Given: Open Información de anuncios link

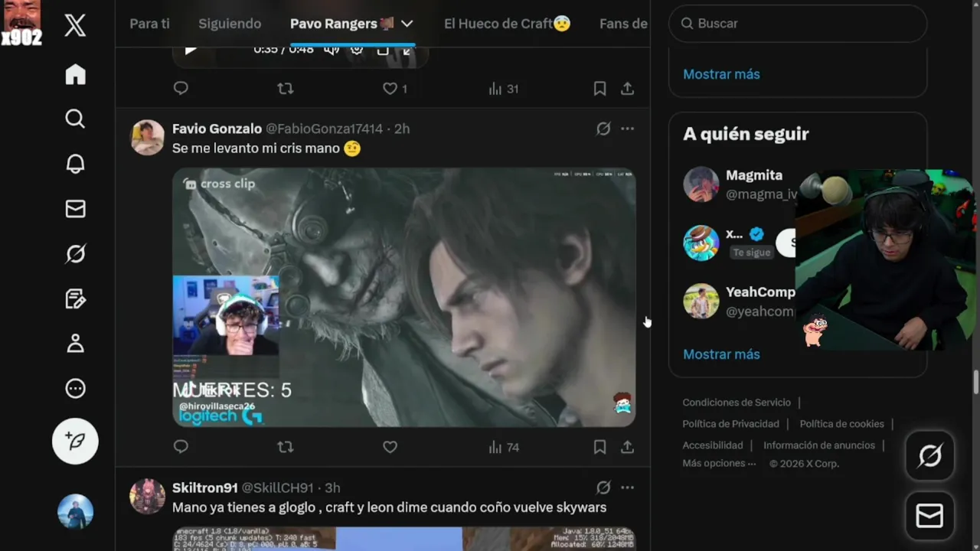Looking at the screenshot, I should 819,445.
